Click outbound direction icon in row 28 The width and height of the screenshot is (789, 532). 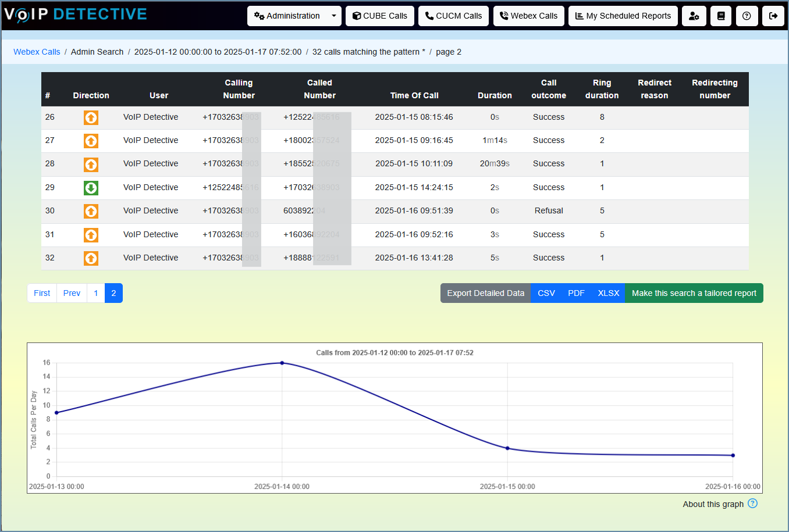click(91, 165)
